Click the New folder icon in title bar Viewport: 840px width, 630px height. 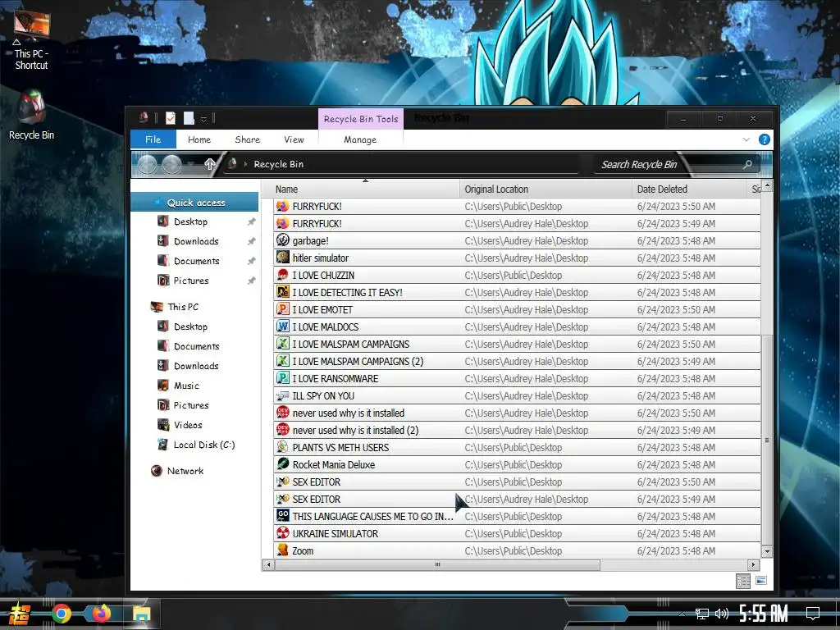point(189,118)
